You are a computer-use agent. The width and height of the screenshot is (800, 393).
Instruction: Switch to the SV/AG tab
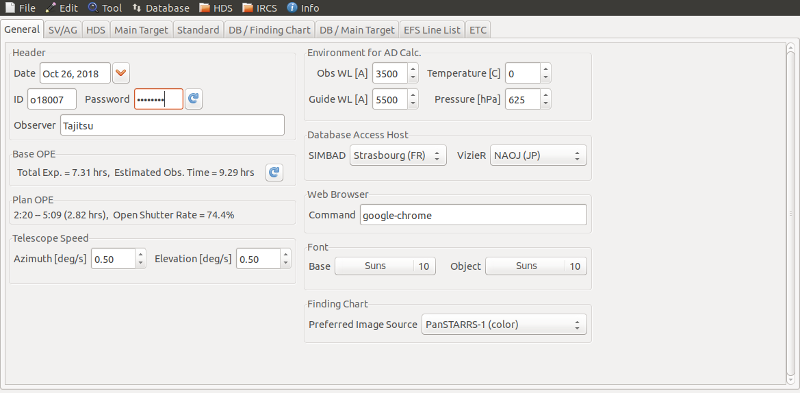(63, 30)
